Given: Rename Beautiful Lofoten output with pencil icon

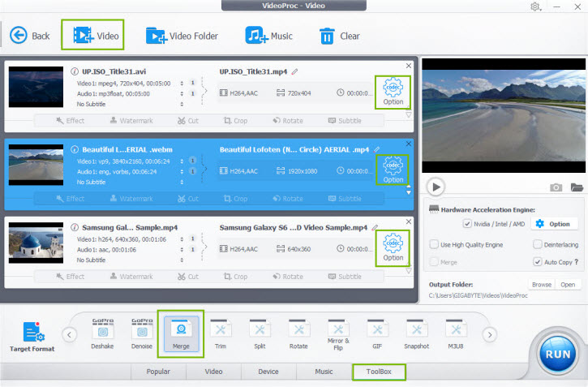Looking at the screenshot, I should pyautogui.click(x=376, y=149).
